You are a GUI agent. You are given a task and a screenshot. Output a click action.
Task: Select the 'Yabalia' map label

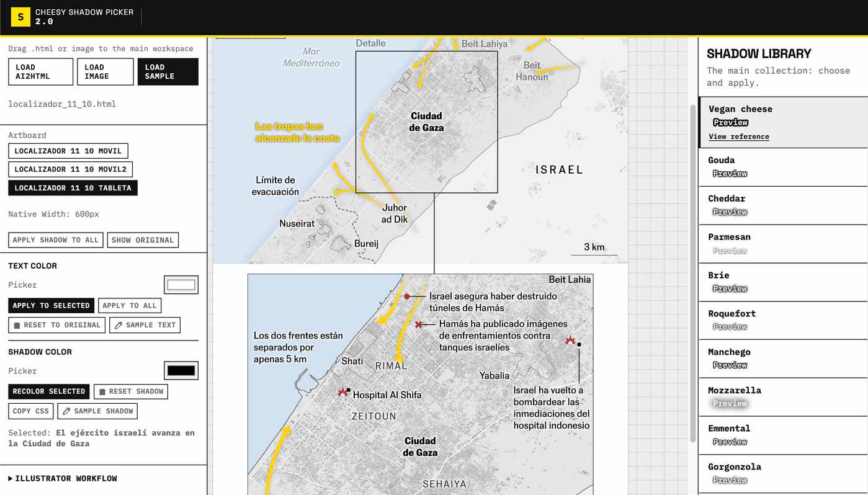click(494, 375)
